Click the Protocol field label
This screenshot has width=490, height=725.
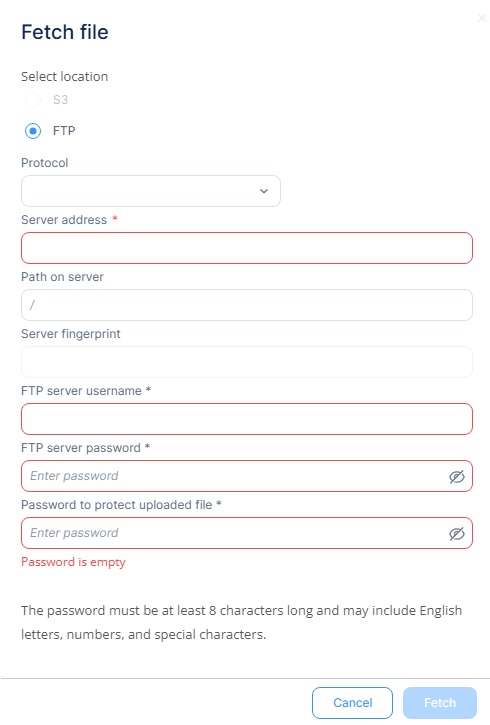(44, 163)
